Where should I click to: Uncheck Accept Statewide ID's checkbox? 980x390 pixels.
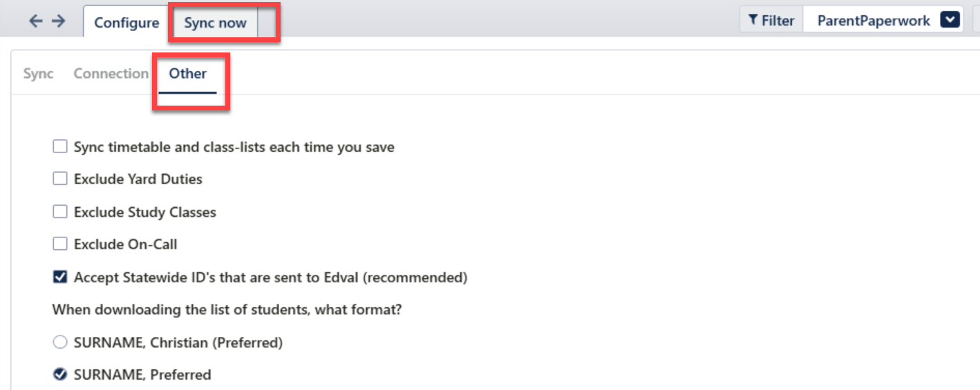(60, 277)
